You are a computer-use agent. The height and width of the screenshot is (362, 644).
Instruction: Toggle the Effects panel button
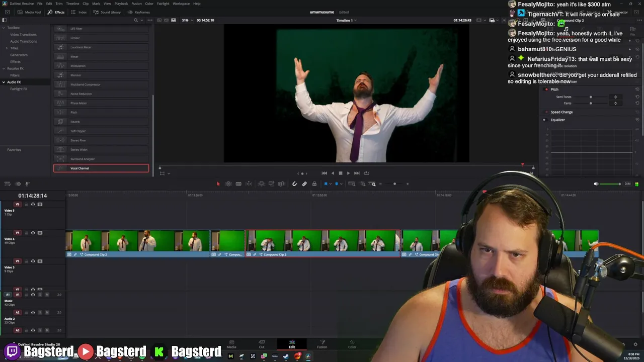click(x=56, y=12)
